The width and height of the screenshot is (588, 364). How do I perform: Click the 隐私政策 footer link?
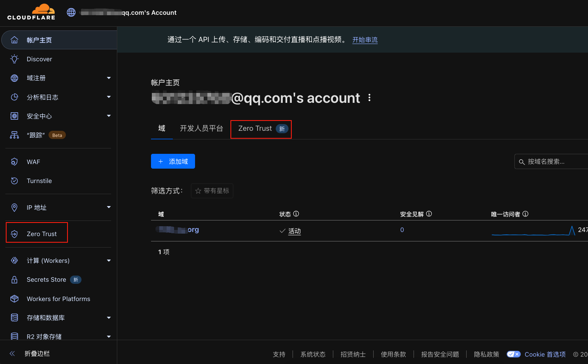point(486,354)
